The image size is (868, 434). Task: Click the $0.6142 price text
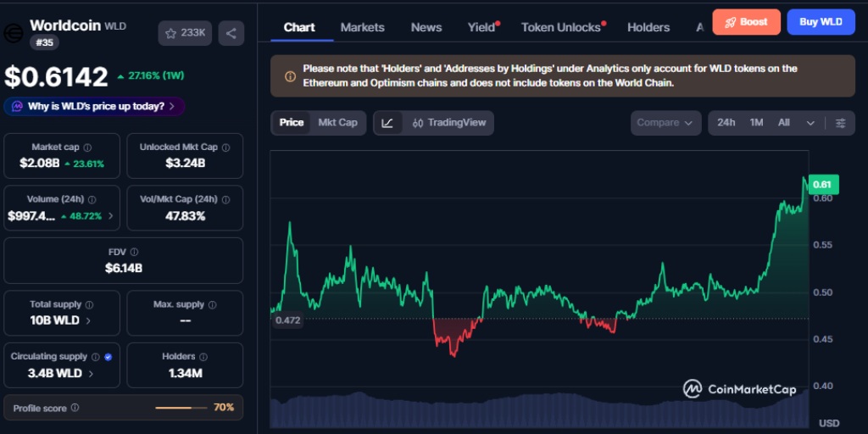point(56,77)
